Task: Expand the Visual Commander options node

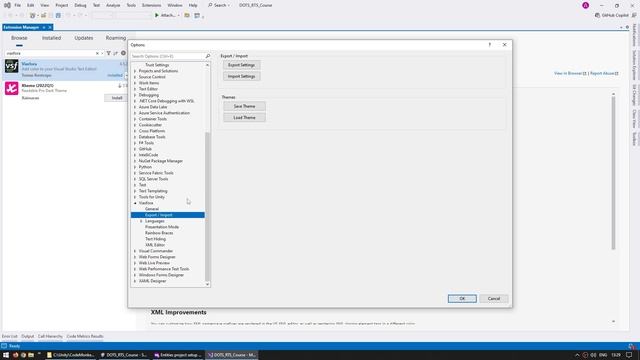Action: [x=135, y=251]
